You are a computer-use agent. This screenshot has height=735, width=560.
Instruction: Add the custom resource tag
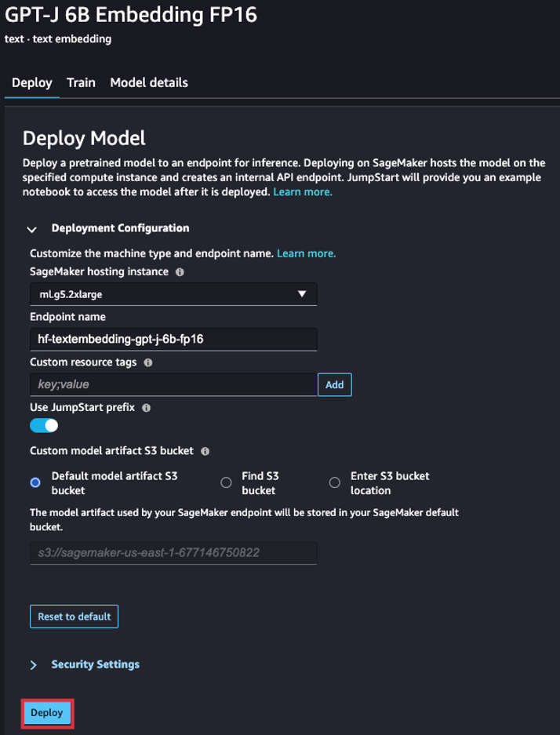coord(335,384)
